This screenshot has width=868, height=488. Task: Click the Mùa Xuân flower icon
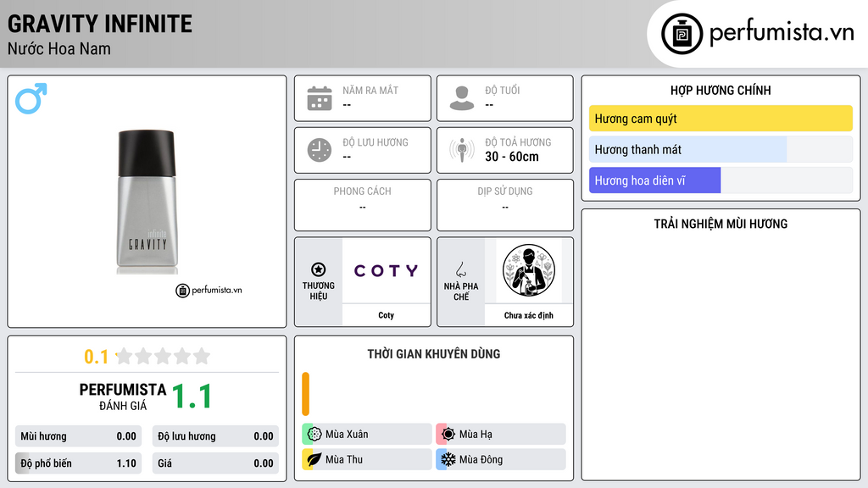(x=314, y=435)
